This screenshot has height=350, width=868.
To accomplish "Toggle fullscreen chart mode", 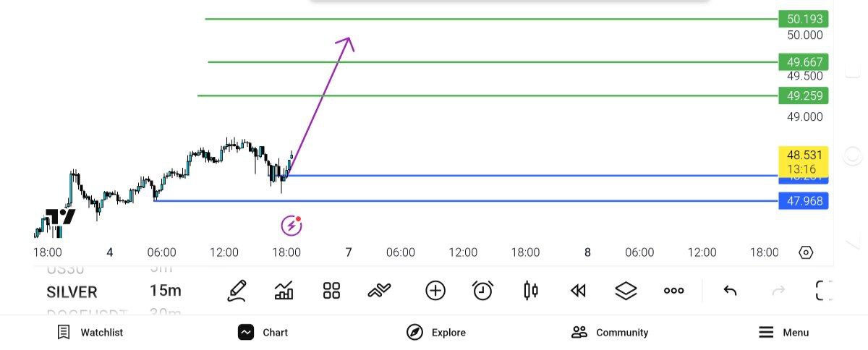I will pos(823,291).
